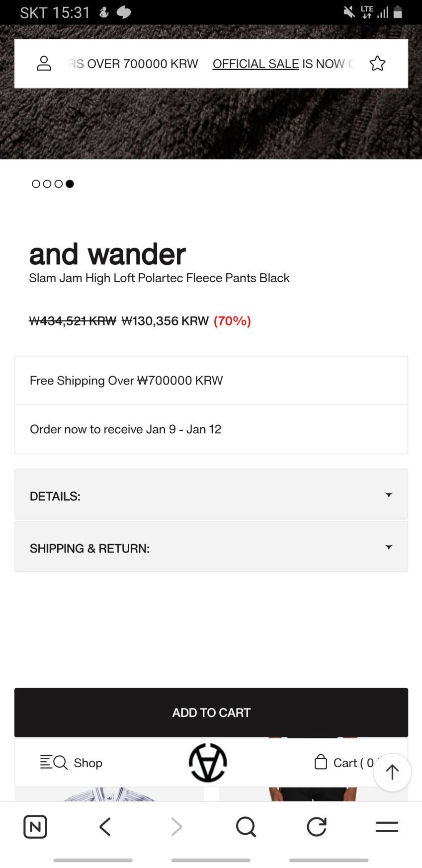Select the second image carousel dot
The image size is (422, 868).
coord(47,184)
